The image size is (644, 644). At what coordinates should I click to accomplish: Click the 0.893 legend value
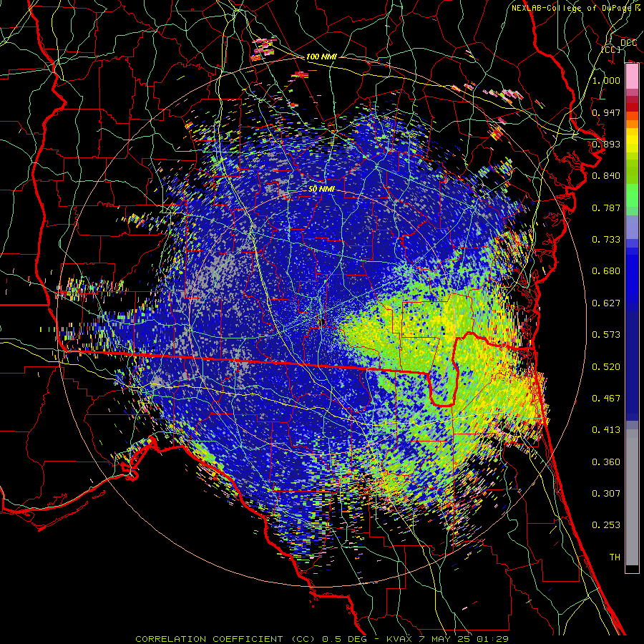click(606, 144)
